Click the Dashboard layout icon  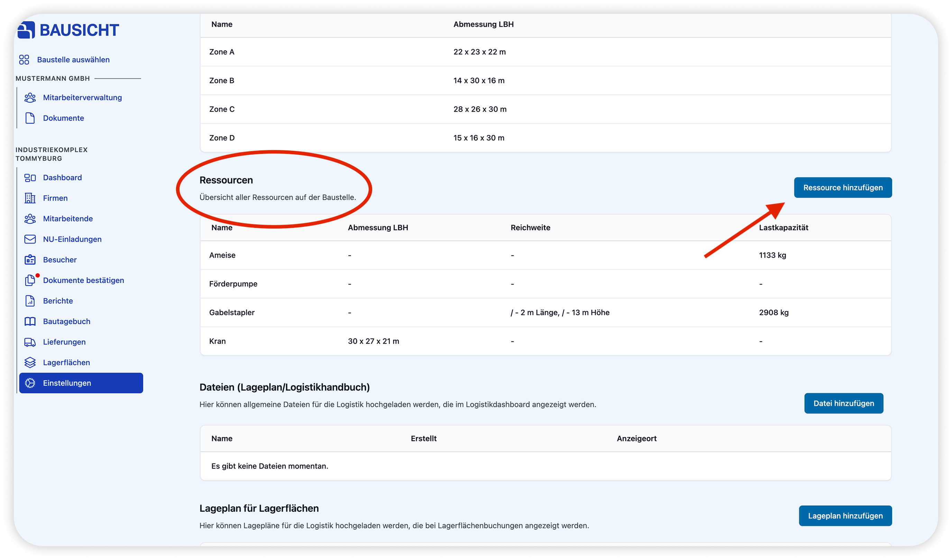[x=30, y=177]
